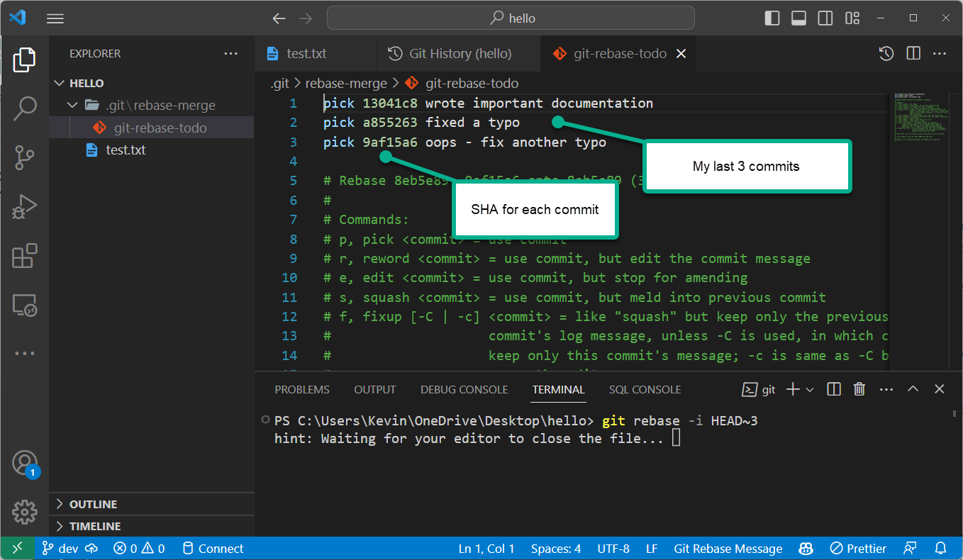This screenshot has height=560, width=963.
Task: Open the Run and Debug view
Action: [x=24, y=206]
